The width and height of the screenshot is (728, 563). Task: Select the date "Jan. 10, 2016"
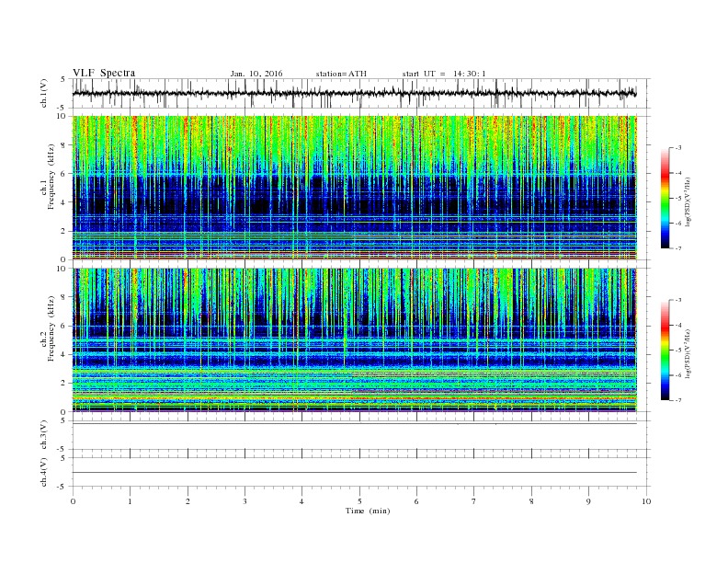click(256, 74)
